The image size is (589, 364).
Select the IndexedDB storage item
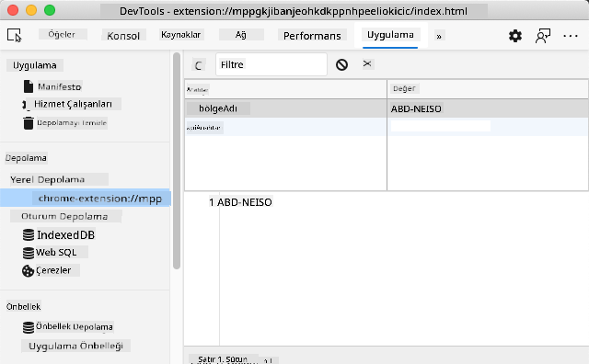point(65,235)
